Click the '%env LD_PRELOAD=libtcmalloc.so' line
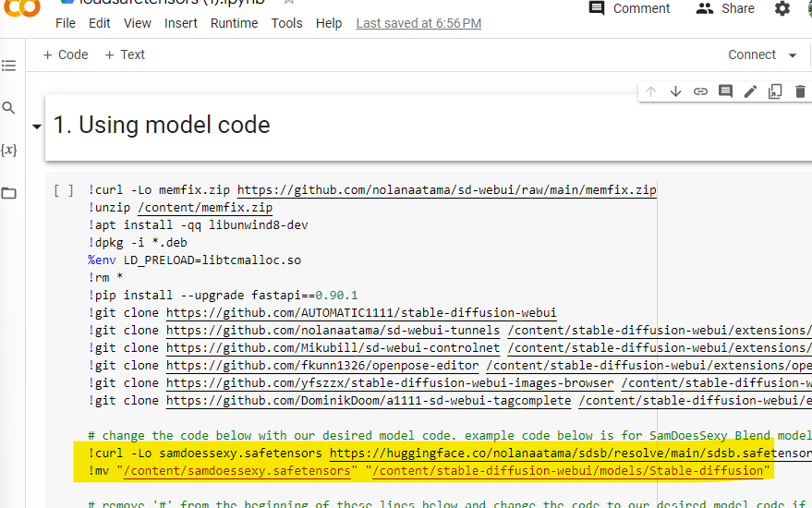This screenshot has width=812, height=508. coord(195,260)
